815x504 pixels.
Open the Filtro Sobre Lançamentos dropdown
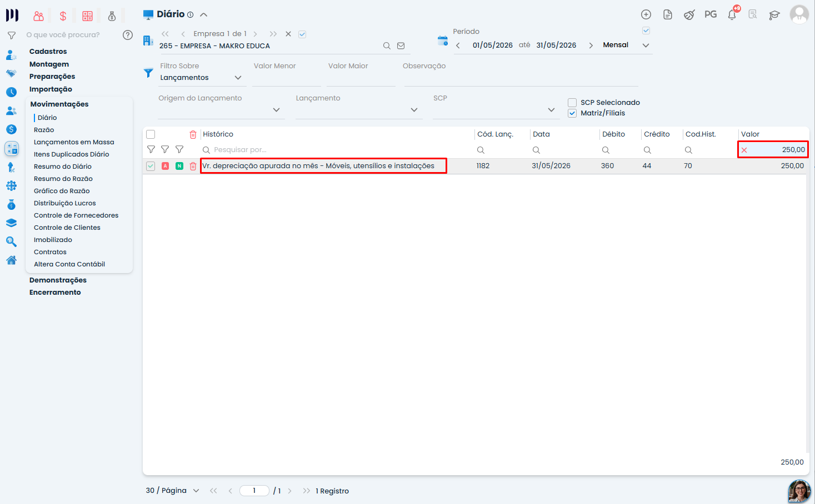[x=201, y=78]
